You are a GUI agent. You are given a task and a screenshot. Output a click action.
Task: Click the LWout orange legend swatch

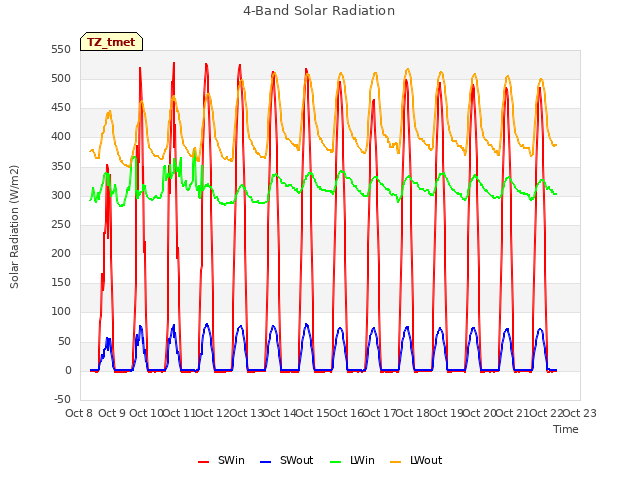click(x=396, y=462)
